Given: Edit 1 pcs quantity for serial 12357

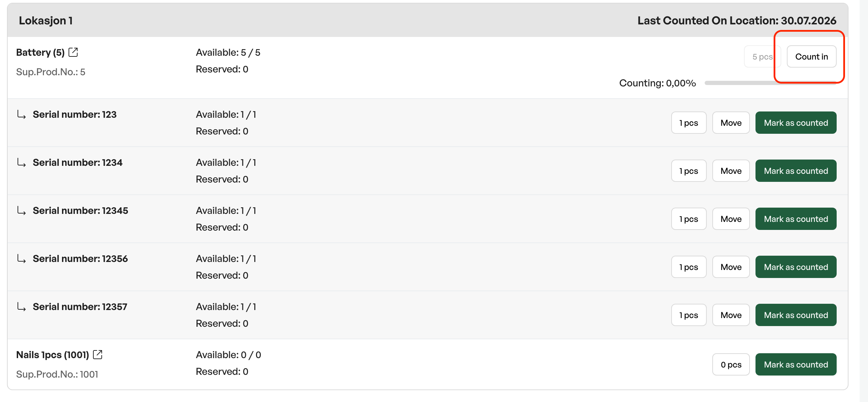Looking at the screenshot, I should click(689, 315).
